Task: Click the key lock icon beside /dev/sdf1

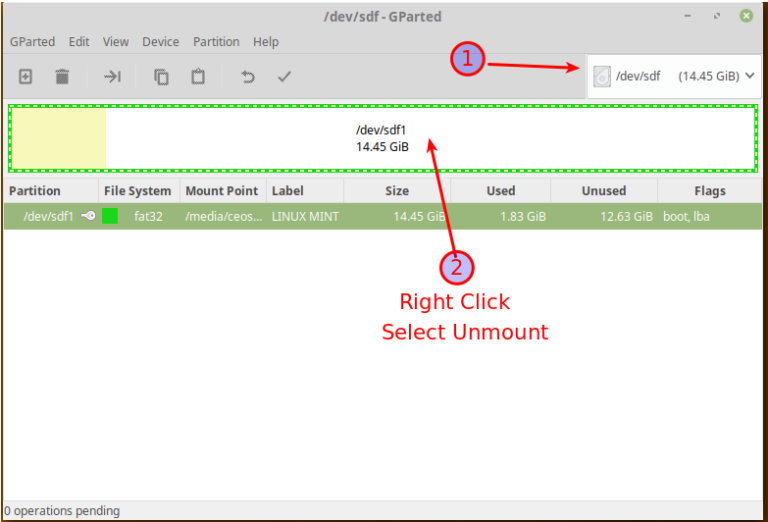Action: (89, 216)
